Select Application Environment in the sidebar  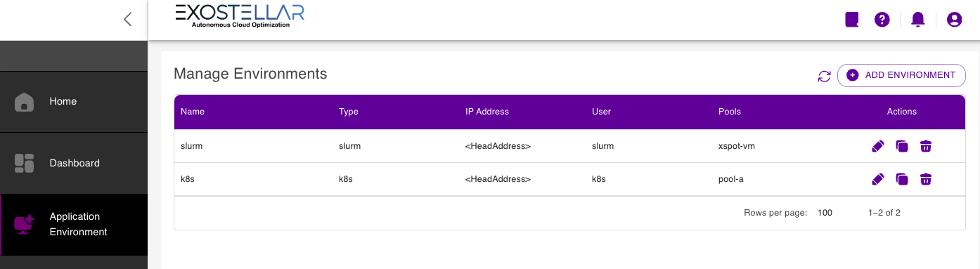[x=74, y=225]
